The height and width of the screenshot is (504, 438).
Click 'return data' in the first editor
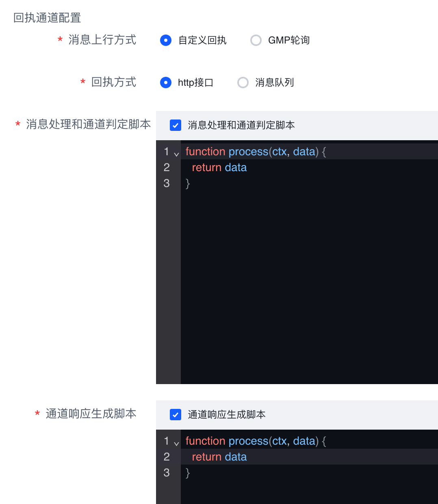tap(219, 167)
